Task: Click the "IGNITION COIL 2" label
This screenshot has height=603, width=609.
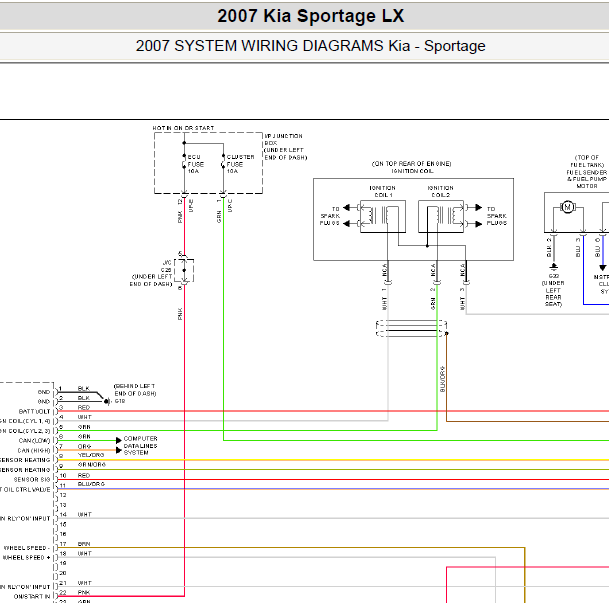Action: click(x=440, y=191)
